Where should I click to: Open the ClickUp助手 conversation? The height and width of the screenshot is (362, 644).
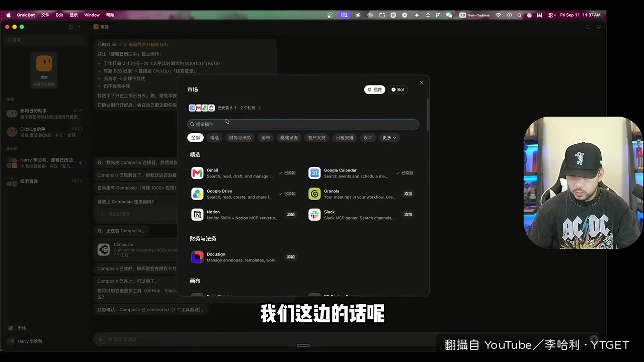click(x=44, y=132)
